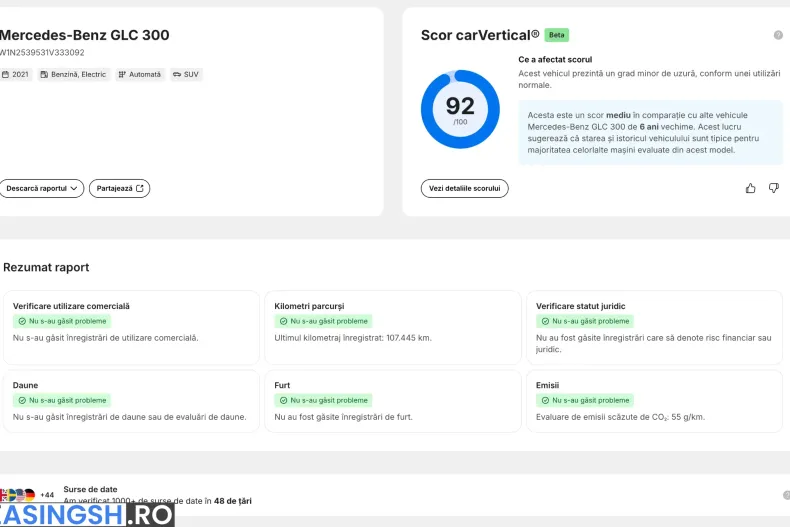The width and height of the screenshot is (790, 527).
Task: Open the Kilometri parcurși card
Action: [392, 327]
